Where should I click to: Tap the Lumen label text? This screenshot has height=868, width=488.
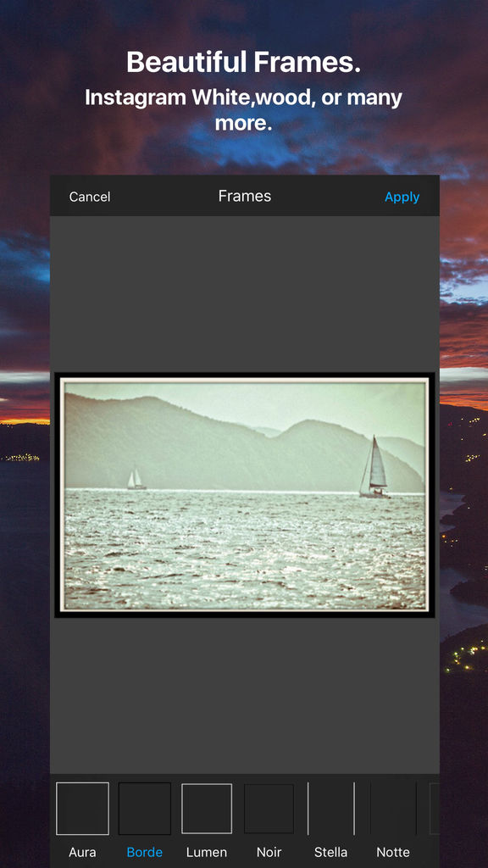pos(207,852)
